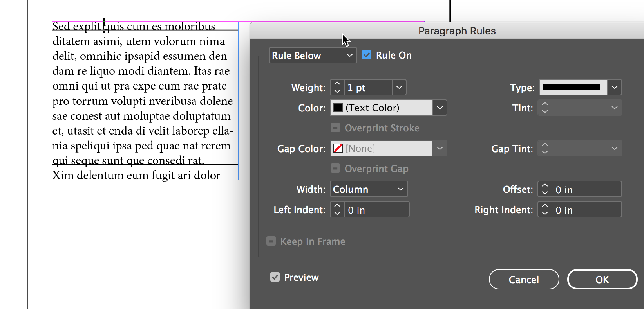Click the Gap Tint stepper arrows
Viewport: 644px width, 309px height.
pyautogui.click(x=545, y=149)
